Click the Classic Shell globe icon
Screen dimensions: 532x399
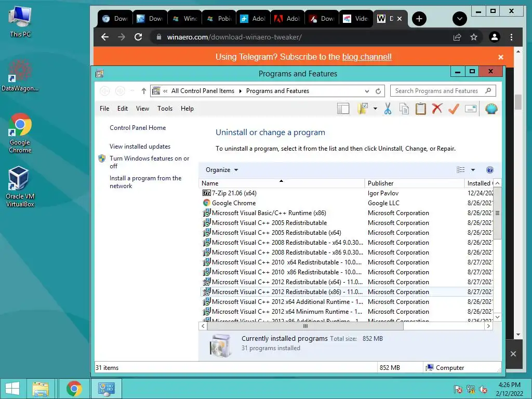point(491,109)
